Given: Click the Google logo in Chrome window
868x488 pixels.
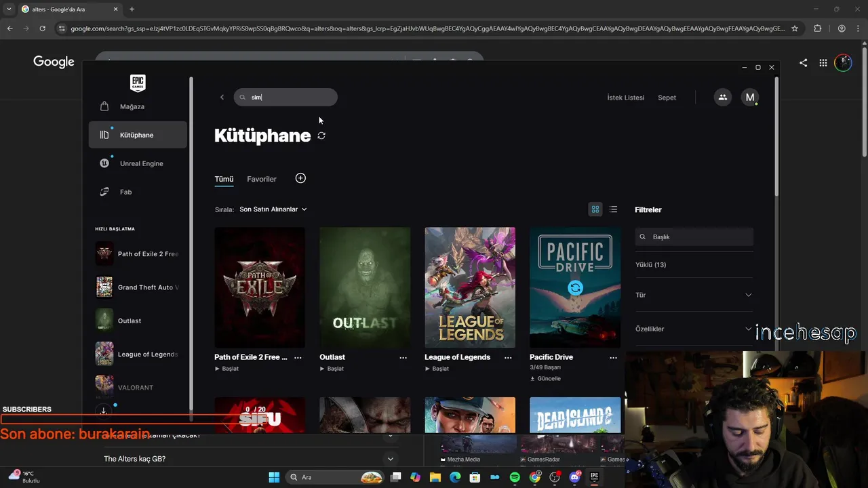Looking at the screenshot, I should [54, 62].
